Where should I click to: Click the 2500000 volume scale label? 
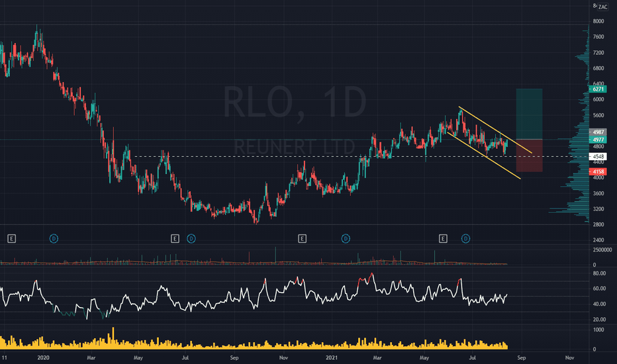coord(602,250)
